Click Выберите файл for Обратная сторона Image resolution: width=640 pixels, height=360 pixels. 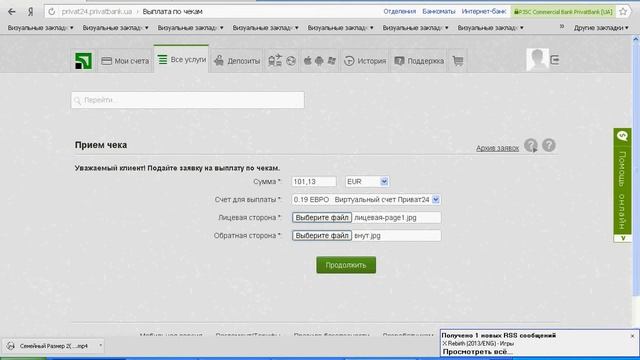coord(322,236)
